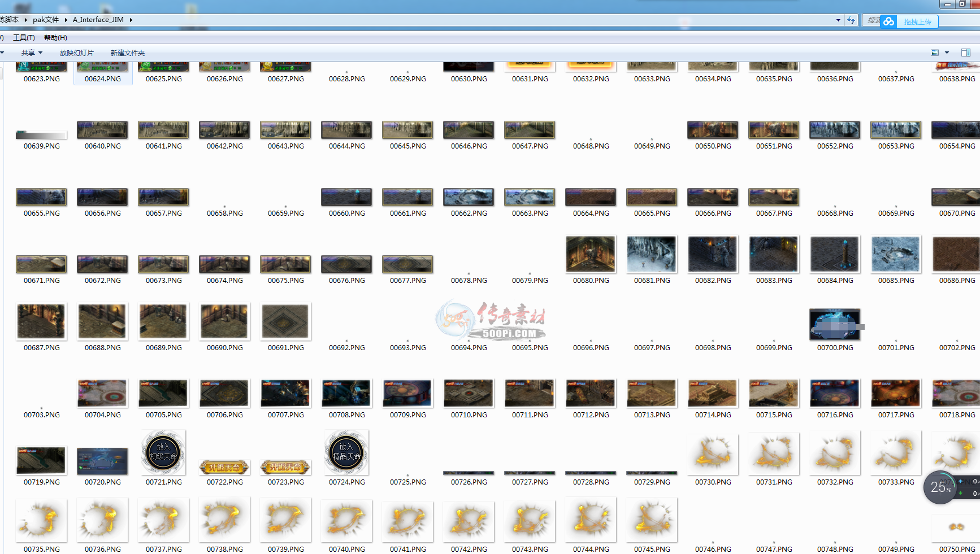Click the 拖拽上传 upload button
This screenshot has height=554, width=980.
point(917,21)
